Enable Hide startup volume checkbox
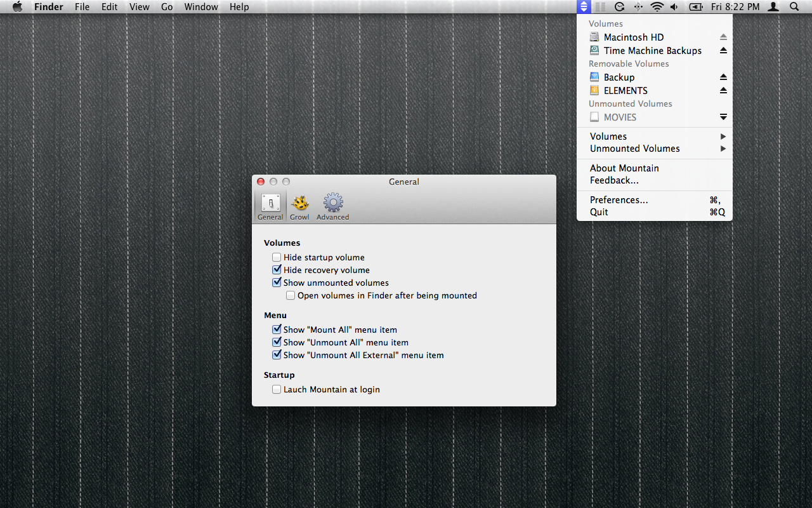812x508 pixels. coord(277,258)
